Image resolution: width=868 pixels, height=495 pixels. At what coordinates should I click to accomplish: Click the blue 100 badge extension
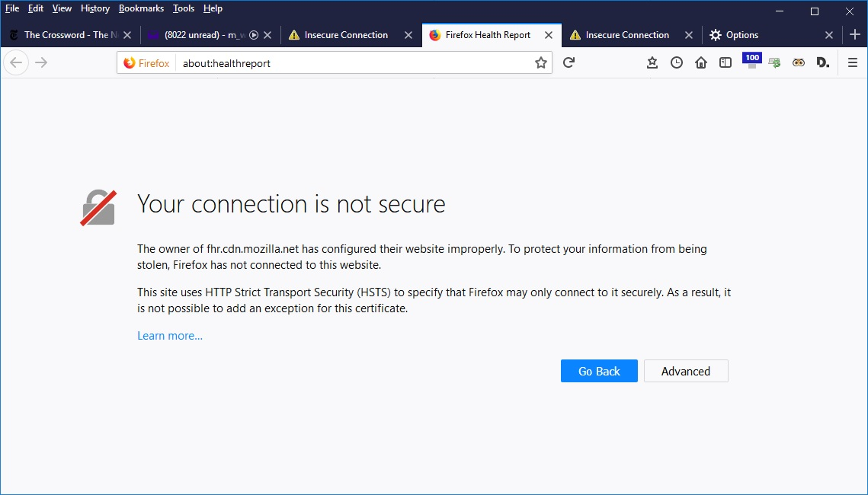(x=751, y=60)
